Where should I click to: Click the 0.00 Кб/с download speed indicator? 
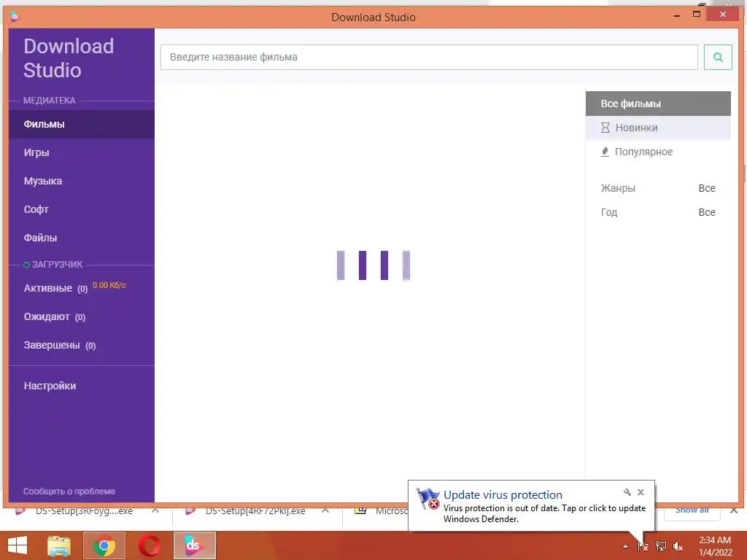point(109,285)
